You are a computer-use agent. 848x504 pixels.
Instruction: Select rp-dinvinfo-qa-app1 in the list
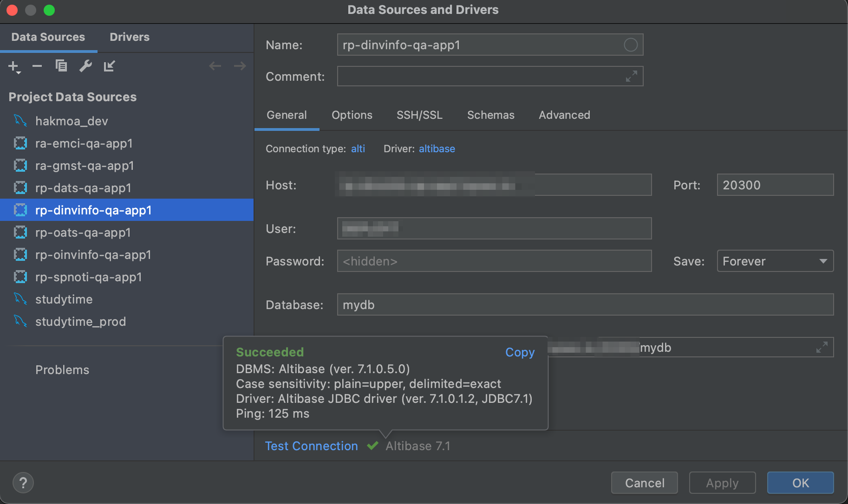click(x=127, y=210)
